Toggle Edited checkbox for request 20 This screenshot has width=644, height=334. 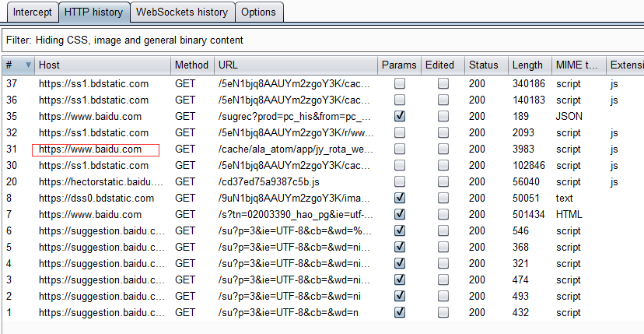(x=443, y=182)
